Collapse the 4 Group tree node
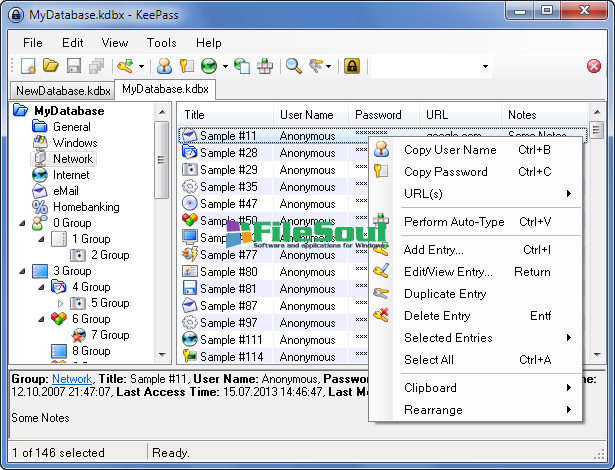The image size is (615, 470). coord(41,287)
